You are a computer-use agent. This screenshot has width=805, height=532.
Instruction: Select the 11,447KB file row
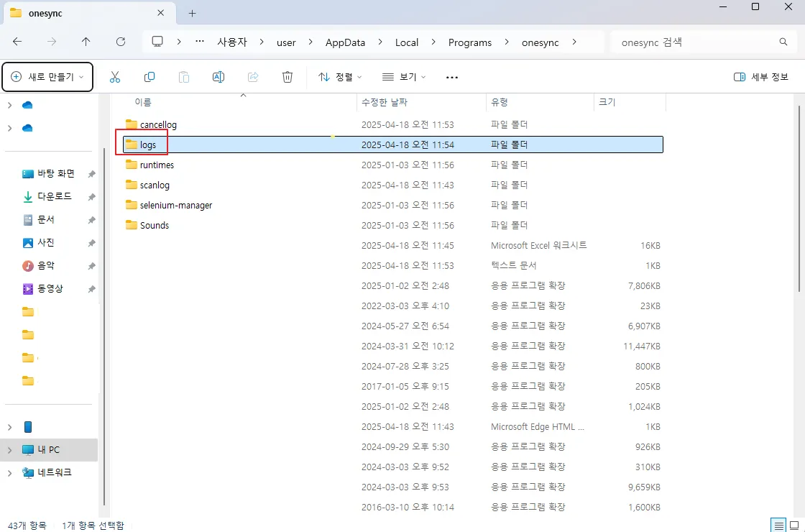(393, 346)
